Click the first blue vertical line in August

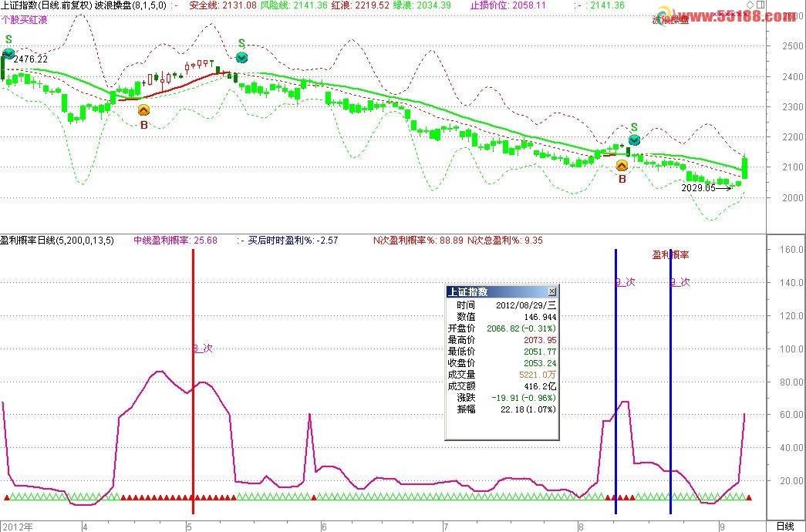point(615,381)
